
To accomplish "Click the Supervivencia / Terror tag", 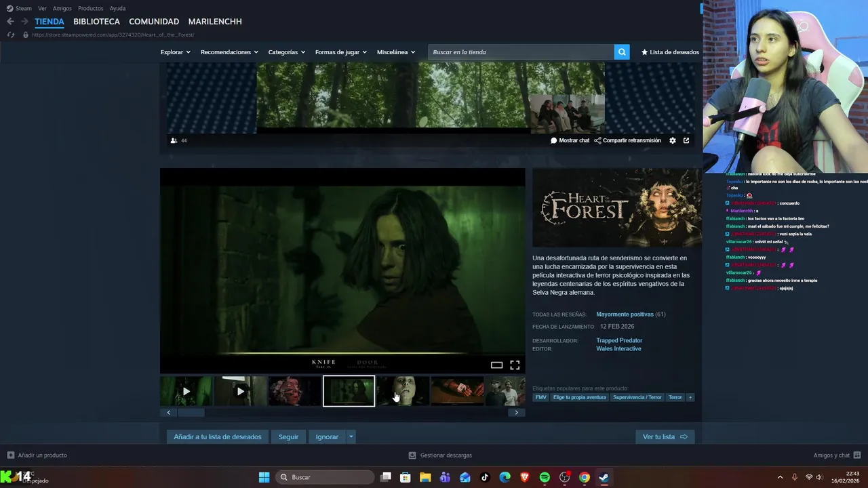I will coord(637,397).
